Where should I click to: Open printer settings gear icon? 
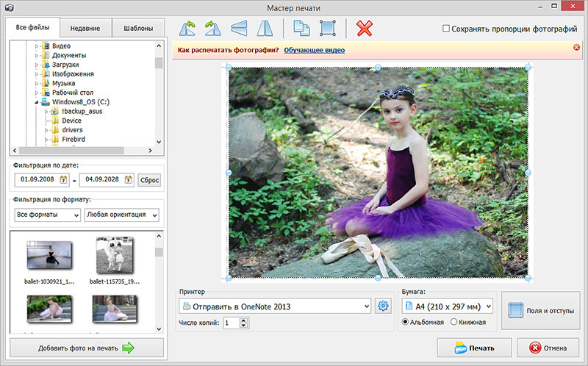(x=383, y=306)
